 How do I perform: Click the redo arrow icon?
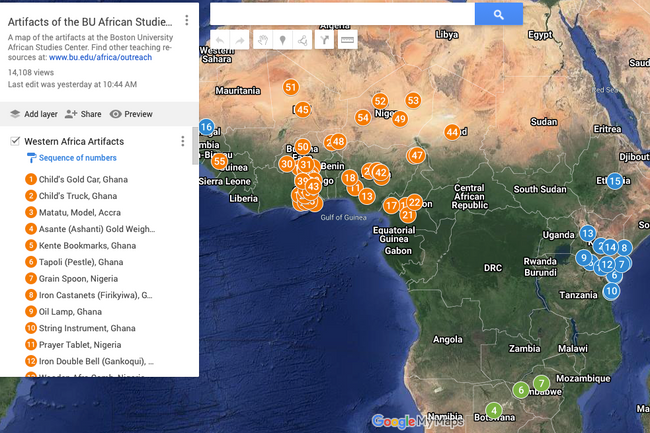point(240,40)
